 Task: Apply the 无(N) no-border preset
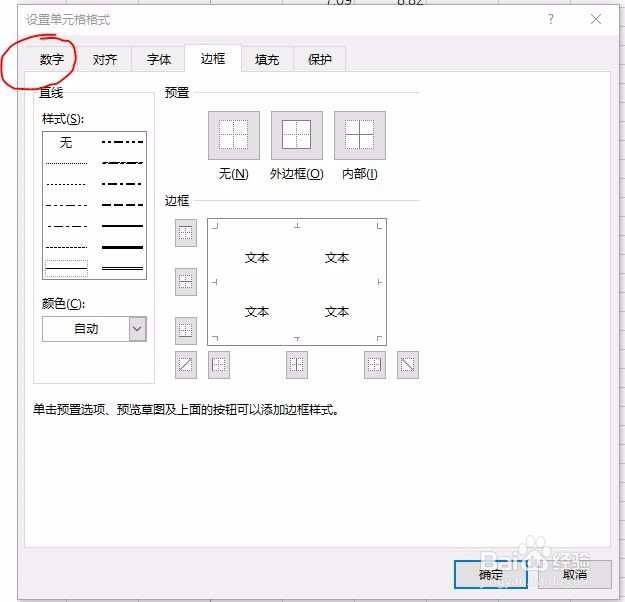coord(234,136)
